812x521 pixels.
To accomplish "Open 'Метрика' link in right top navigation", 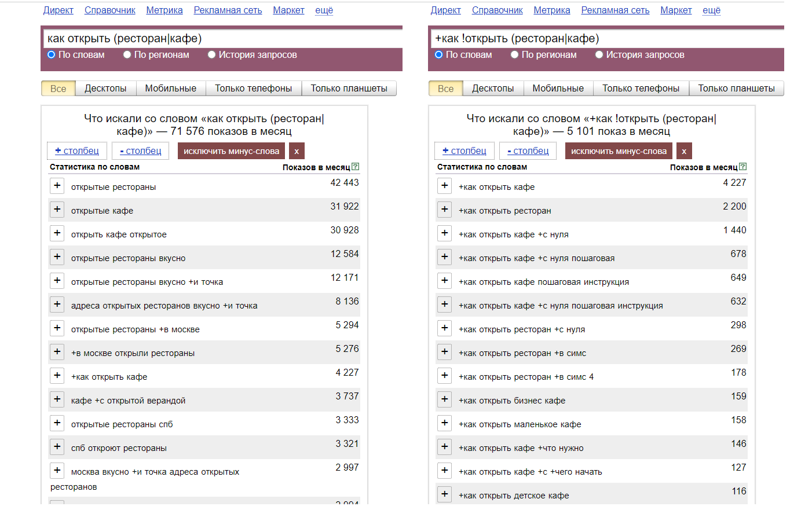I will pos(552,10).
